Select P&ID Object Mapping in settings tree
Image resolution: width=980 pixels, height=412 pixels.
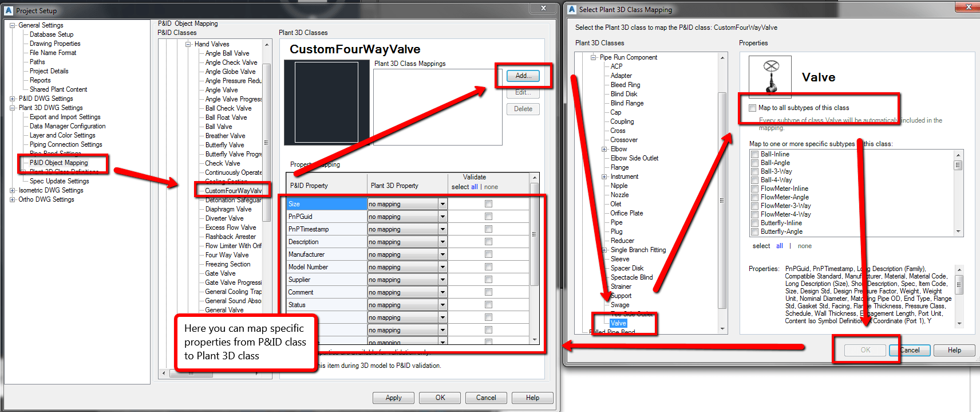point(59,163)
